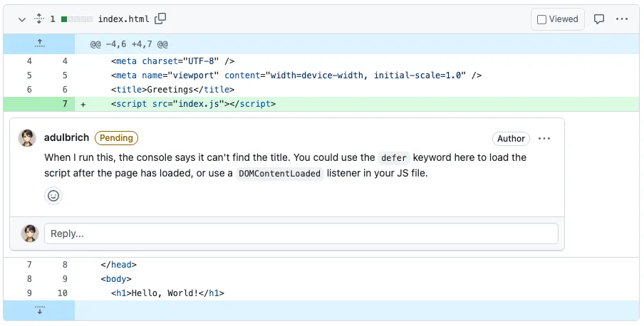Click the defer inline code

click(394, 158)
